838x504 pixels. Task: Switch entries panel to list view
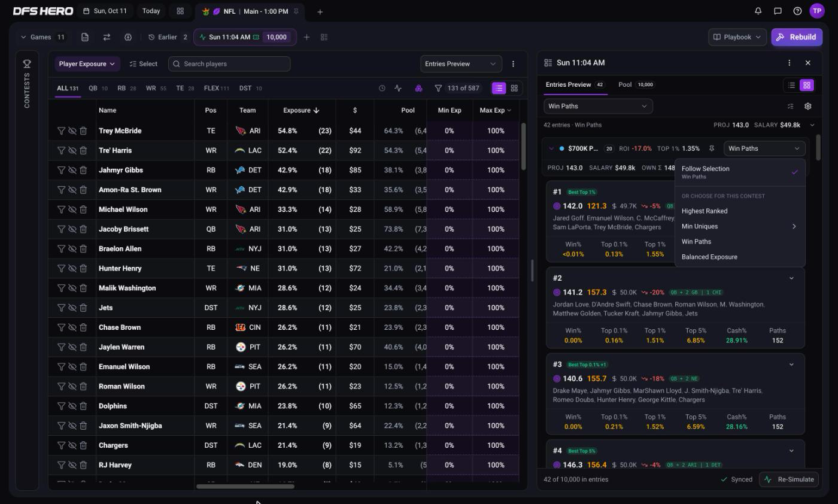[791, 85]
